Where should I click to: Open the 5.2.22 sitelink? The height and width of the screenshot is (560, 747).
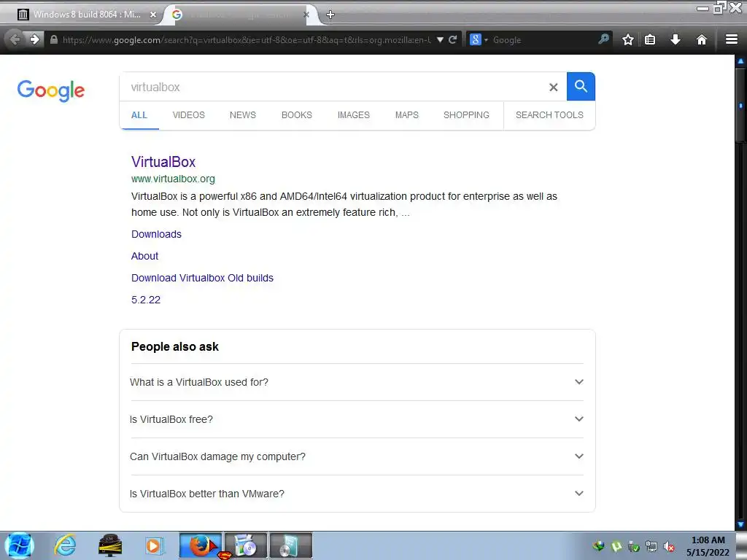146,300
